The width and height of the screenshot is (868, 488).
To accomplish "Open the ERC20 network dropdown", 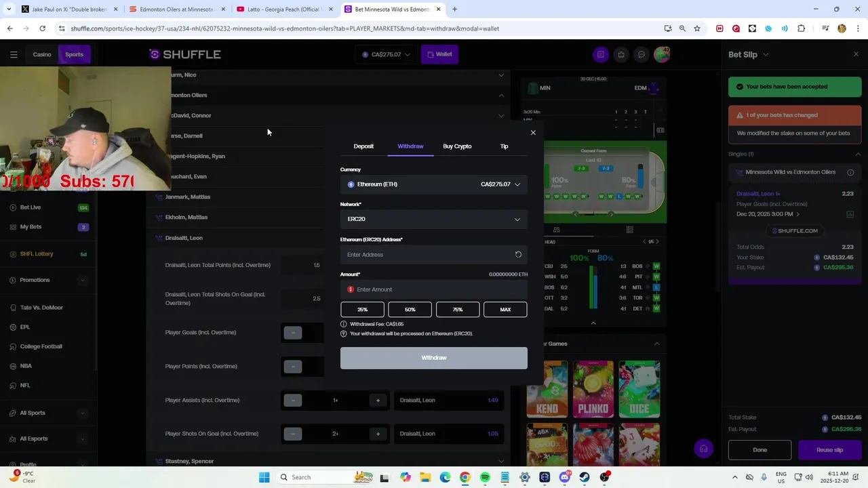I will coord(434,219).
